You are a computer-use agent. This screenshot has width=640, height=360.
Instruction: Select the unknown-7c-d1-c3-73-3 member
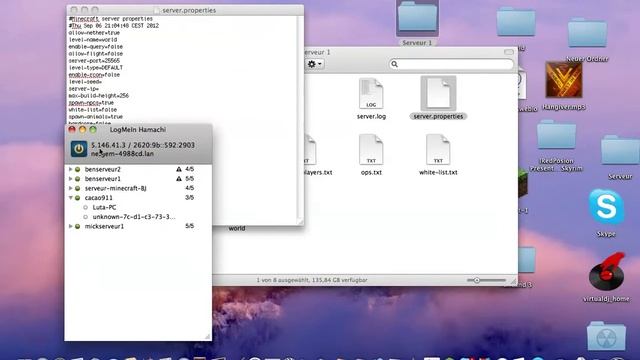(134, 217)
